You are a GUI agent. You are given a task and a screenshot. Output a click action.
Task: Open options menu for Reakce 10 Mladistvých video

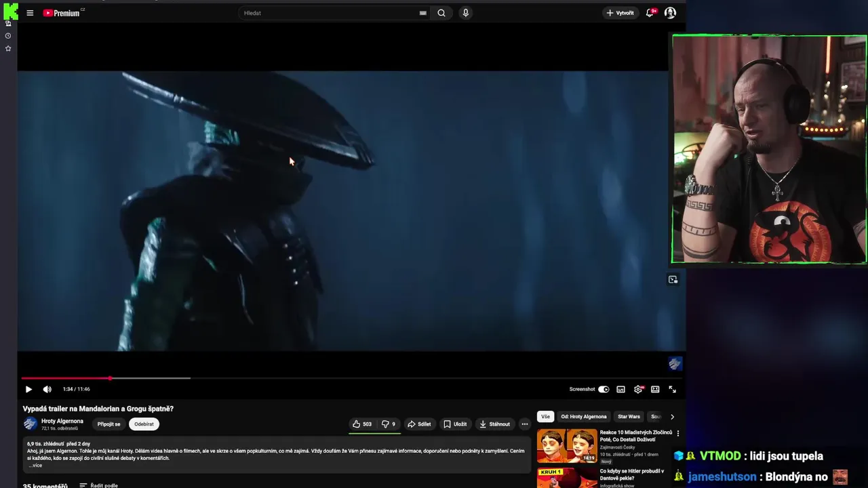tap(677, 433)
